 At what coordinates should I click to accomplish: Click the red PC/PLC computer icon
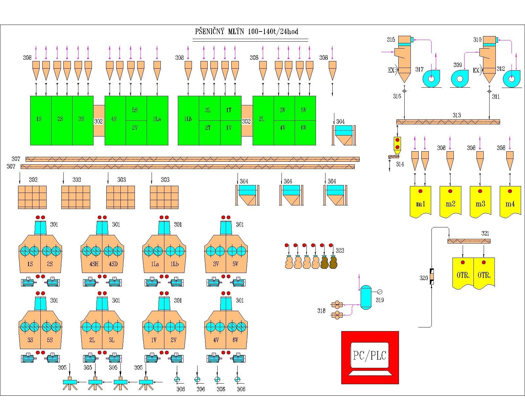[370, 357]
